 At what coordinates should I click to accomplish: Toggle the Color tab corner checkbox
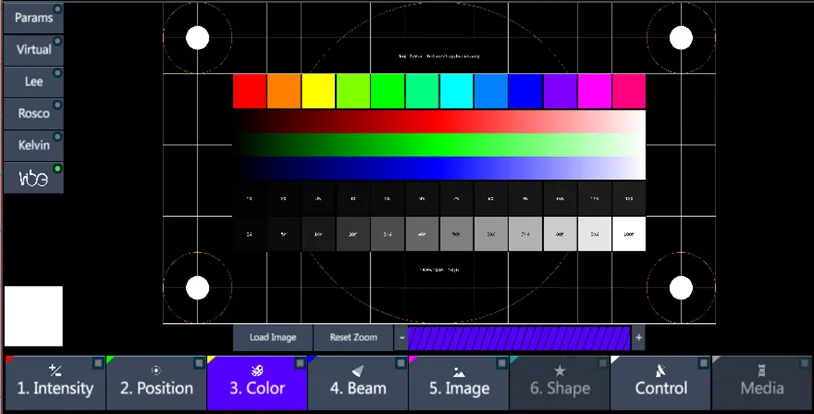pos(300,363)
